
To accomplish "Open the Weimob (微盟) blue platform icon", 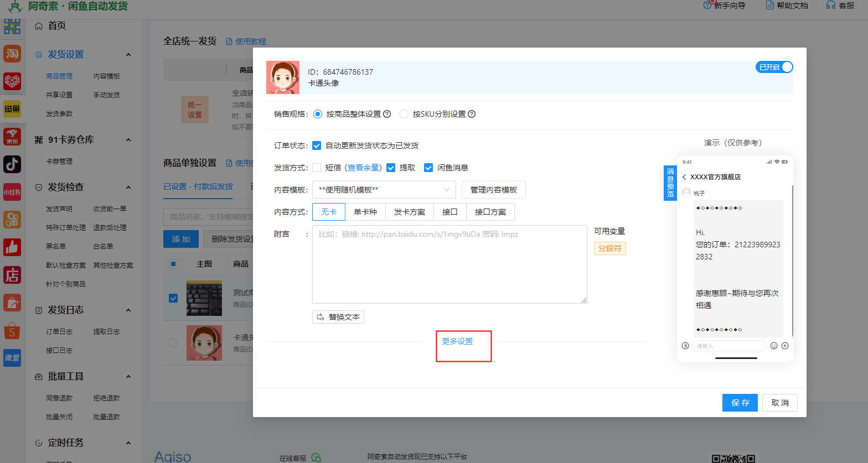I will pos(12,358).
